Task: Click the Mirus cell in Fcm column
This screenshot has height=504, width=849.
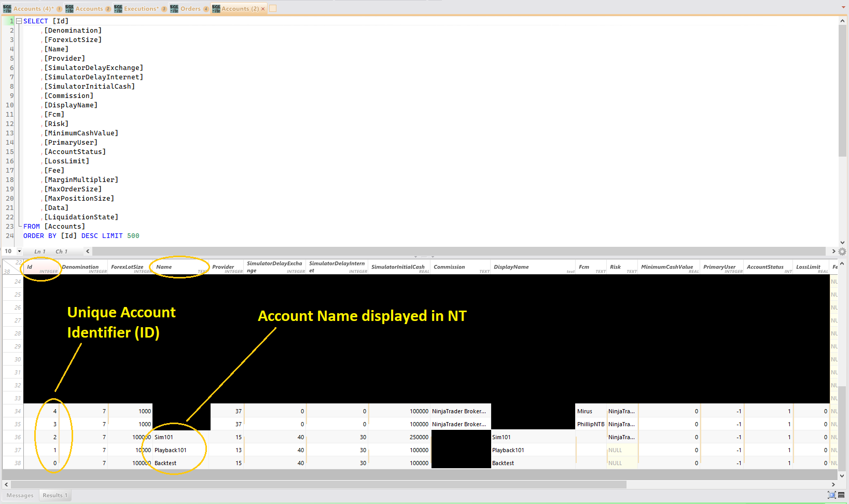Action: [592, 411]
